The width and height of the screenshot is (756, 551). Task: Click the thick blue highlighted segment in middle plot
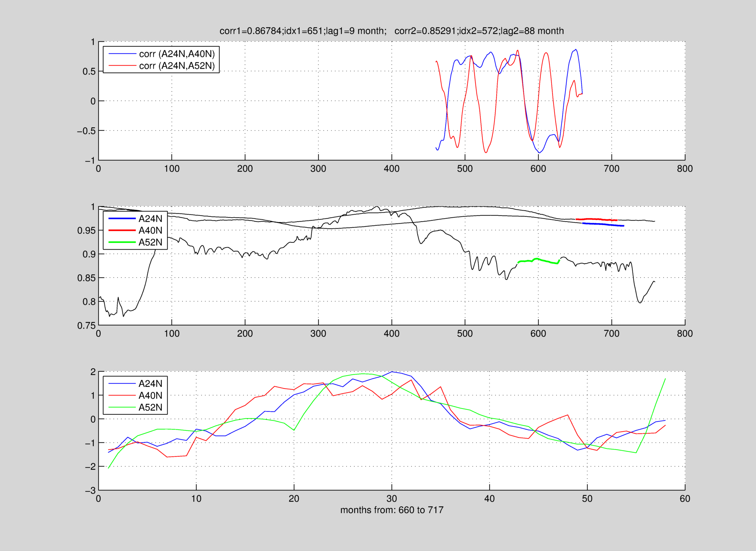[x=603, y=225]
